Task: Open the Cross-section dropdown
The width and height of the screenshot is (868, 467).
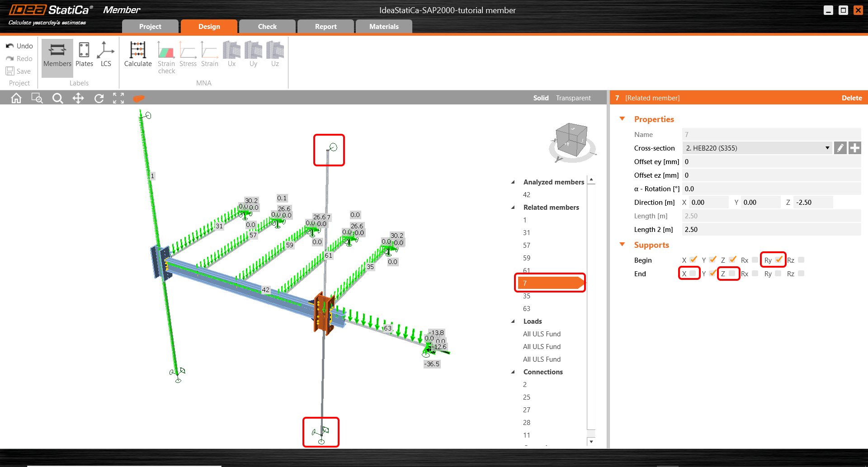Action: pyautogui.click(x=827, y=148)
